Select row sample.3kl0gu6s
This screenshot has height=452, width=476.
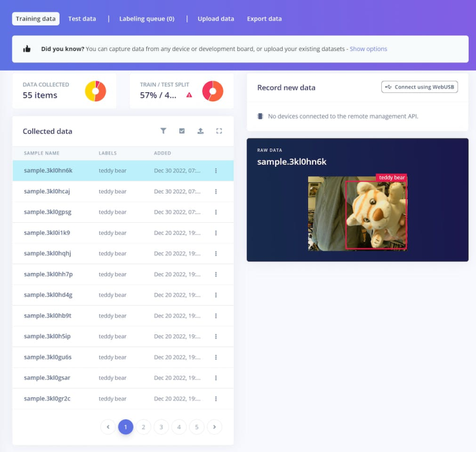(123, 357)
